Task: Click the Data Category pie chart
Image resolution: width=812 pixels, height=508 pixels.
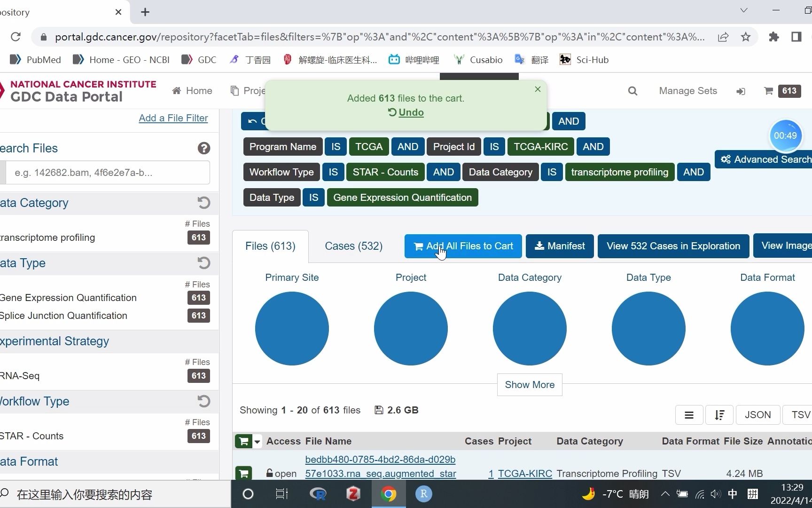Action: coord(530,328)
